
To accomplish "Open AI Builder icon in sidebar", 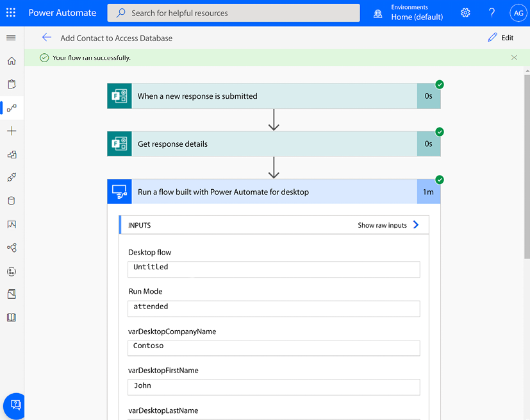I will (12, 248).
